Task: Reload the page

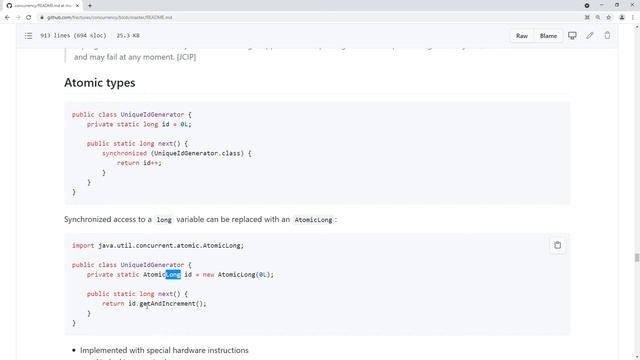Action: click(x=29, y=18)
